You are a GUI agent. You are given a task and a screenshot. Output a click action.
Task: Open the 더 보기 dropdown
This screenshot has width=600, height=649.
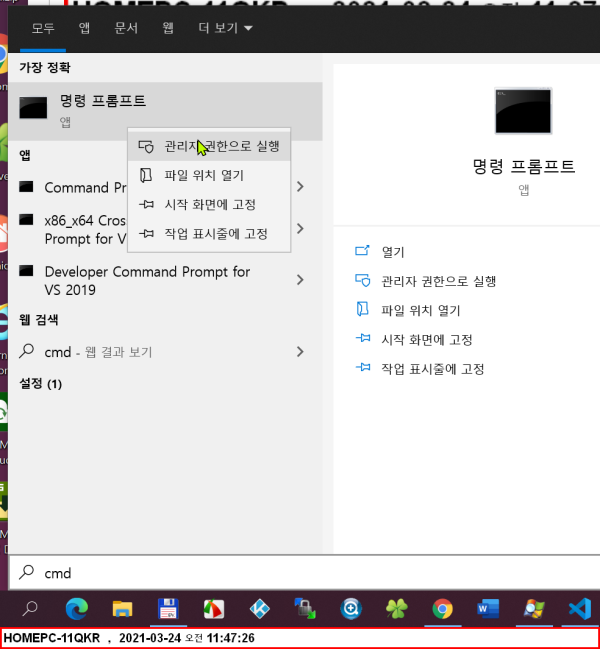pyautogui.click(x=225, y=28)
